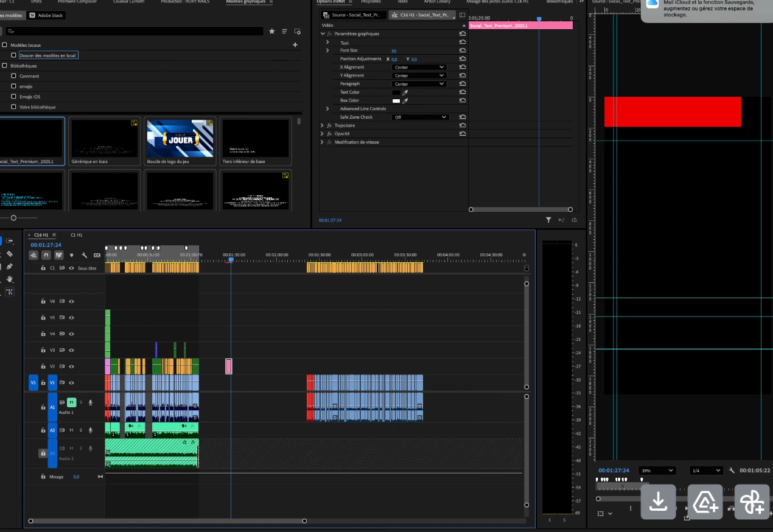Click the Google Drive add overlay button
This screenshot has height=532, width=773.
tap(705, 502)
